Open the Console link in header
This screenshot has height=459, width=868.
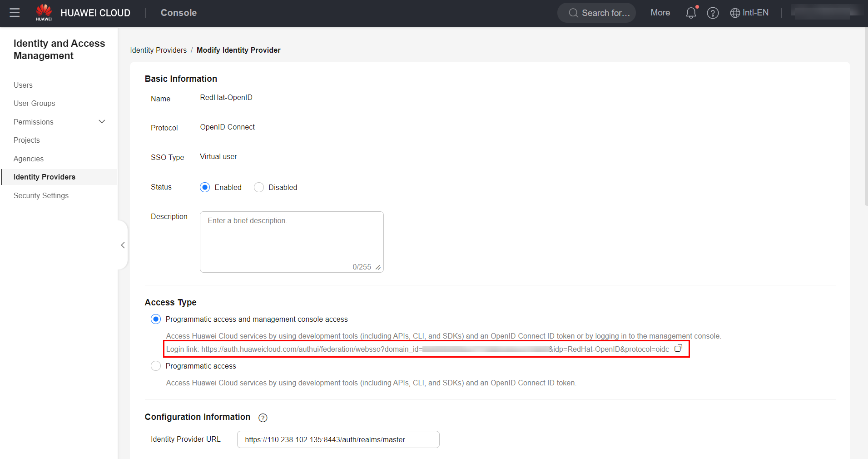point(179,13)
